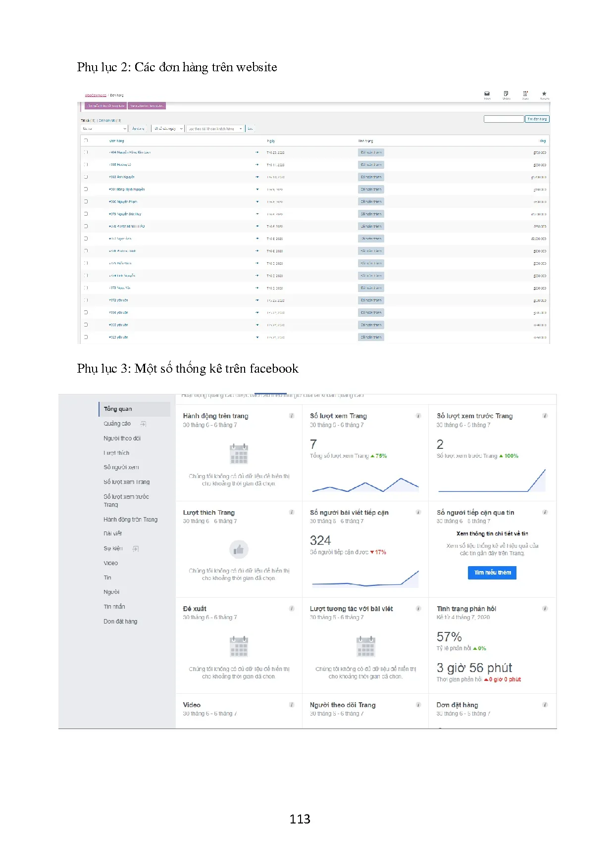Click the Tìm hiểu thêm button

tap(492, 573)
